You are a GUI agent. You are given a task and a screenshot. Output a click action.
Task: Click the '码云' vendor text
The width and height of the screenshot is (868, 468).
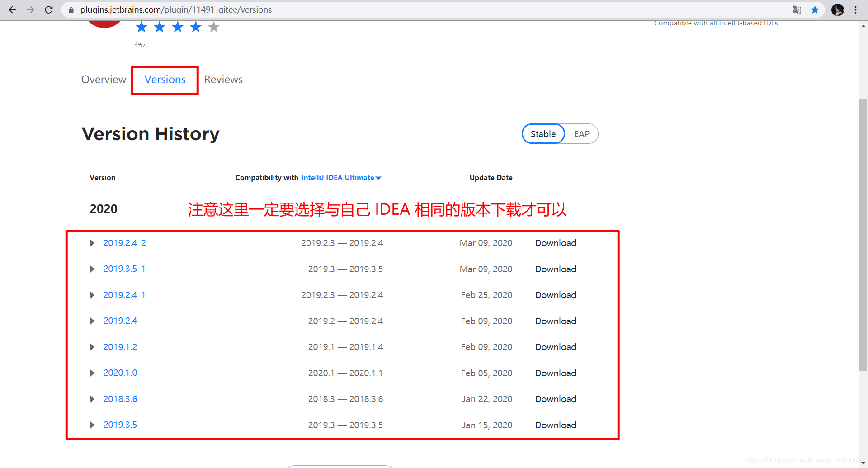142,44
